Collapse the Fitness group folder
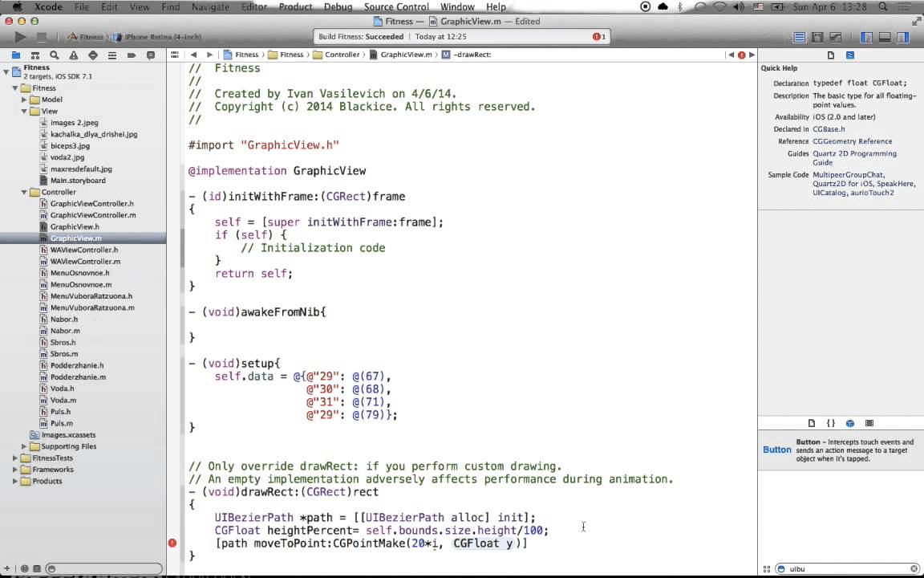The height and width of the screenshot is (578, 924). pos(15,88)
